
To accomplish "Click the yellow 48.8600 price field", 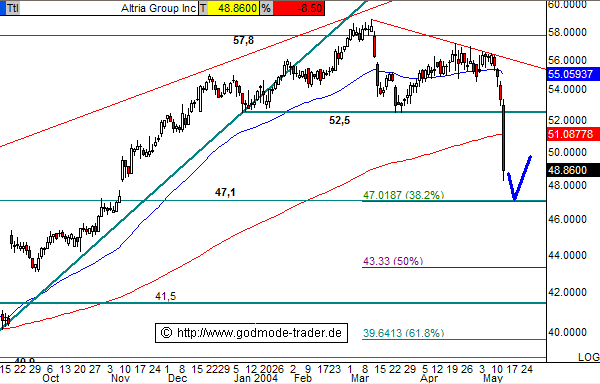I will tap(234, 8).
